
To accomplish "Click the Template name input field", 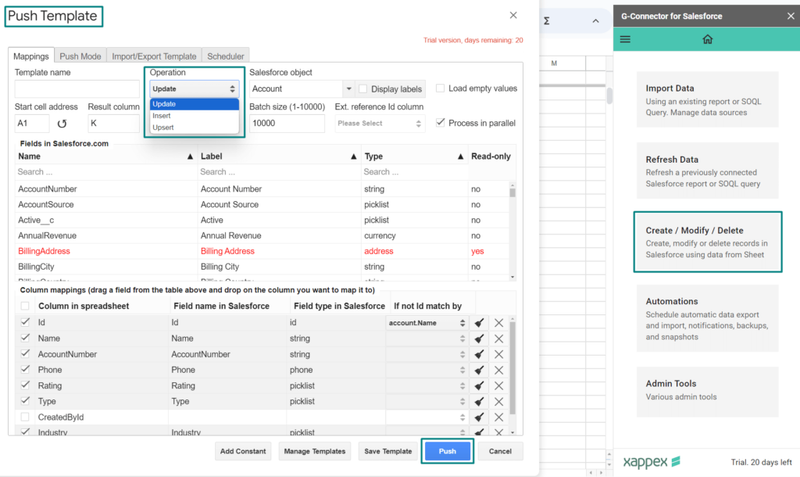I will pyautogui.click(x=77, y=89).
